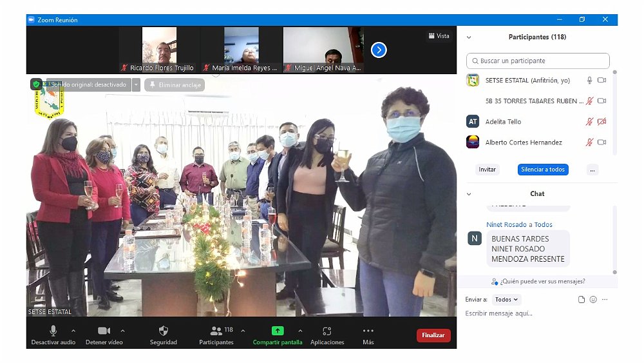Click the Buscar un participante field

[538, 61]
